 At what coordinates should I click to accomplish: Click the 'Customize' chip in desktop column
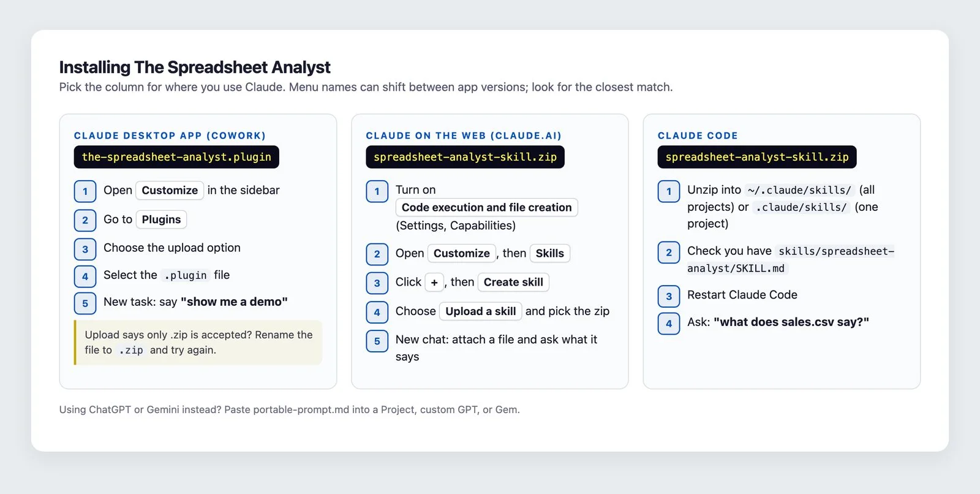tap(170, 190)
